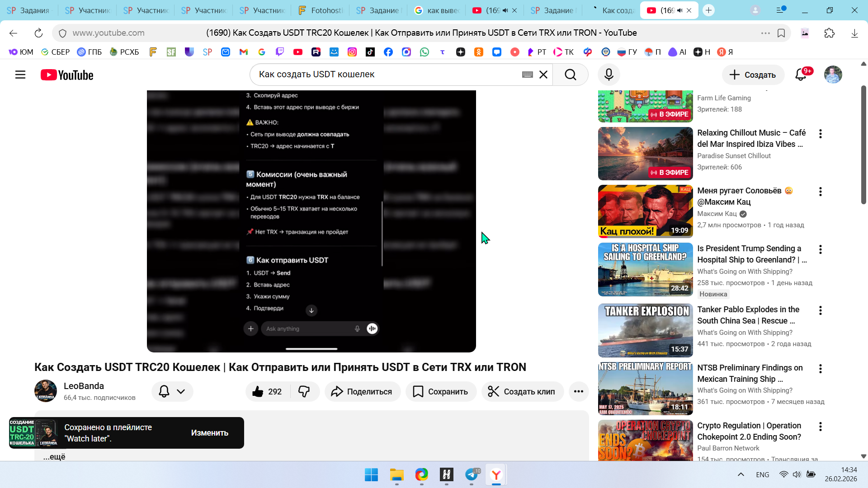Click the Поделиться share button

point(362,391)
